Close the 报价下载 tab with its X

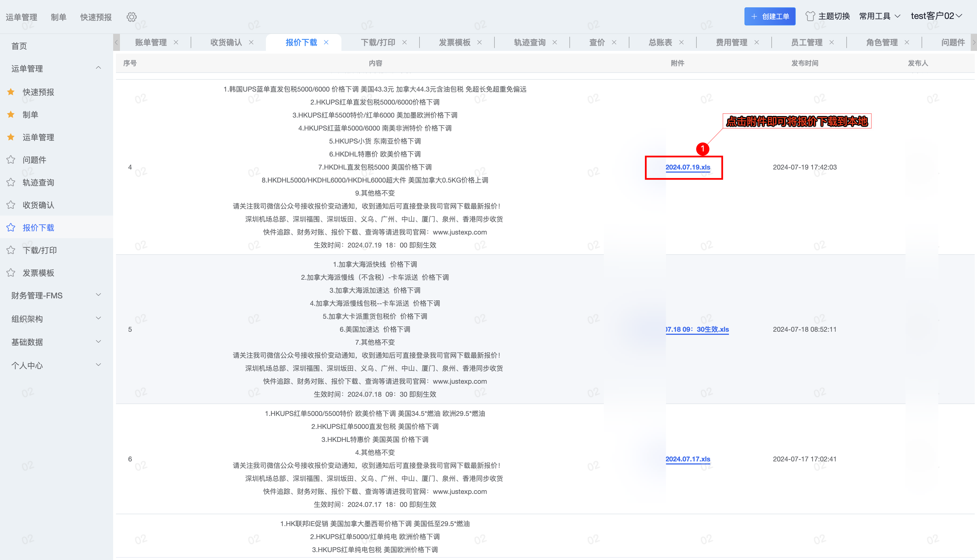[326, 42]
